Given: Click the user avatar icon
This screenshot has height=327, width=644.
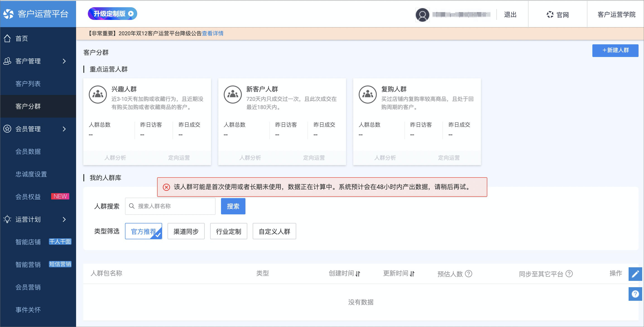Looking at the screenshot, I should (422, 15).
